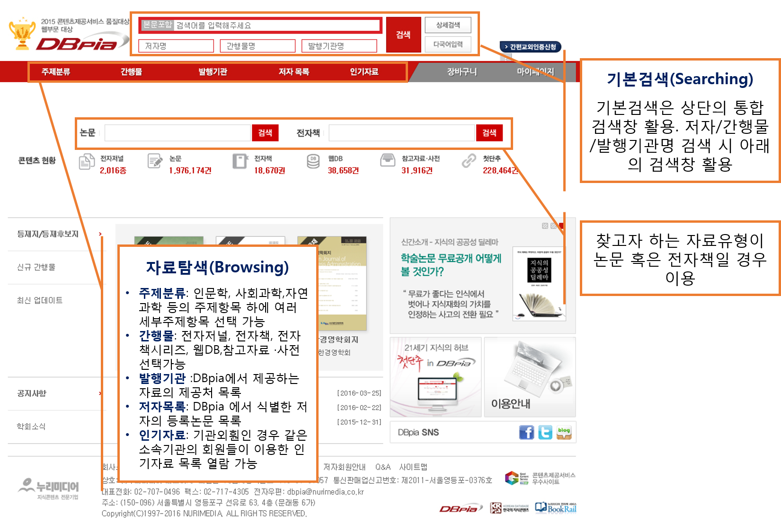Open the 저자 목록 navigation menu
Screen dimensions: 781x532
(294, 72)
